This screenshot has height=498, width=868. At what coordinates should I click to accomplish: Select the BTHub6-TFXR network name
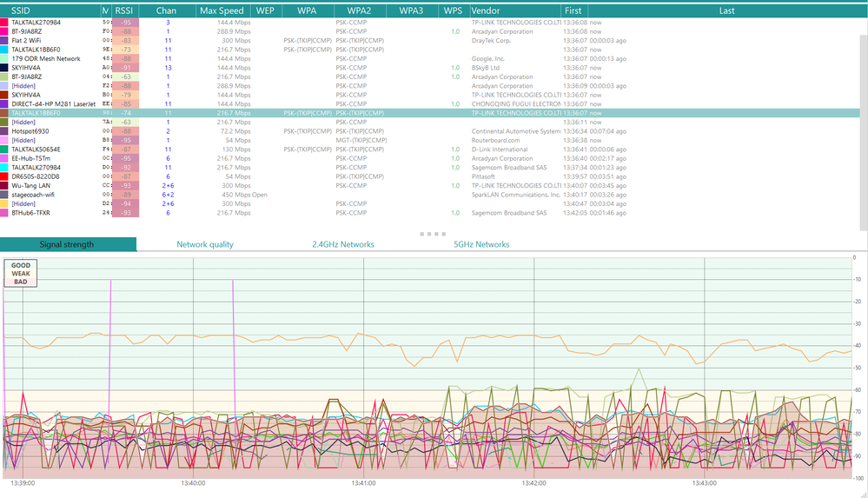[31, 213]
